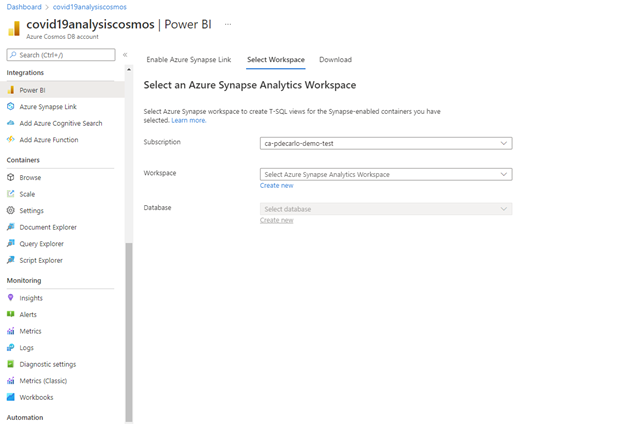Click the Alerts icon
The width and height of the screenshot is (624, 424).
click(x=11, y=314)
